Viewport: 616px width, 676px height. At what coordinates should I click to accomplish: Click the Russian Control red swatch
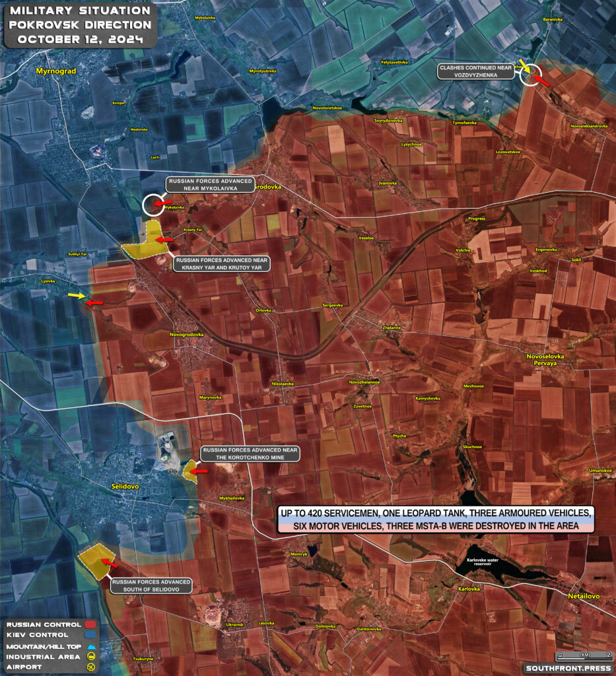click(x=90, y=625)
